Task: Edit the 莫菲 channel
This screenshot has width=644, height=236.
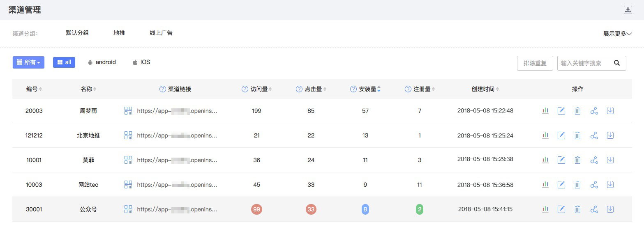Action: 561,160
